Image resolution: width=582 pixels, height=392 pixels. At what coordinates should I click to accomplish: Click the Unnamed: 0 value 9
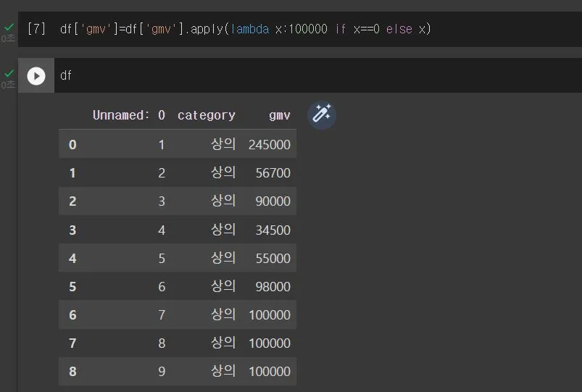[162, 371]
